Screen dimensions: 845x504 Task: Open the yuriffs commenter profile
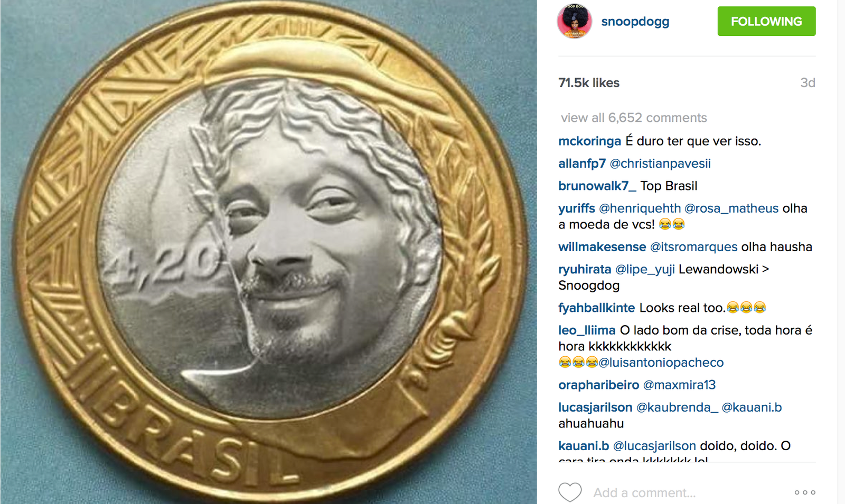click(x=576, y=208)
